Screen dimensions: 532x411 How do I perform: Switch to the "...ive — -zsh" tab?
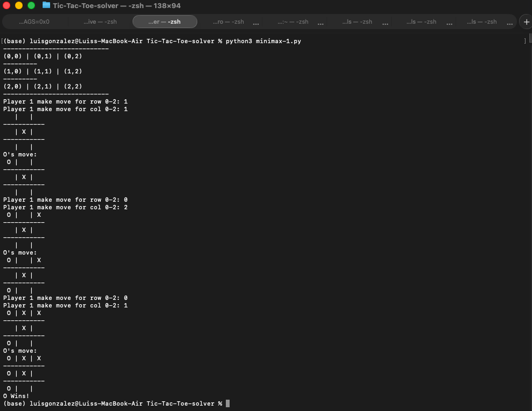[100, 22]
